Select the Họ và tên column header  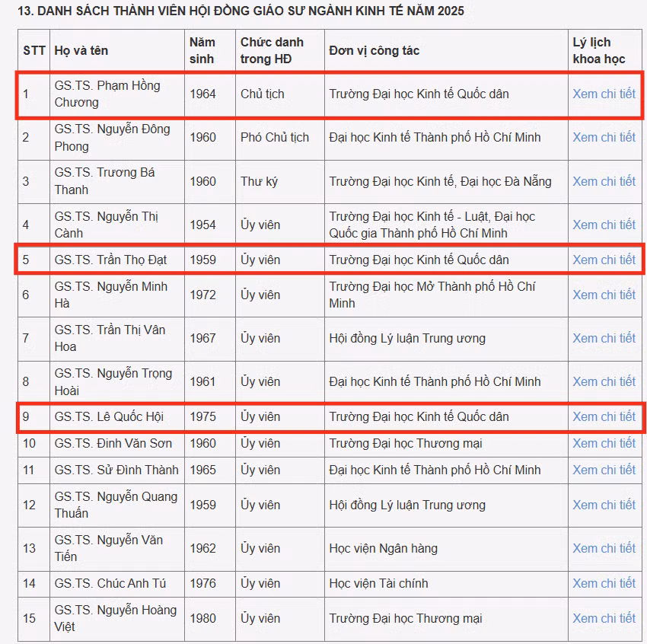[117, 50]
